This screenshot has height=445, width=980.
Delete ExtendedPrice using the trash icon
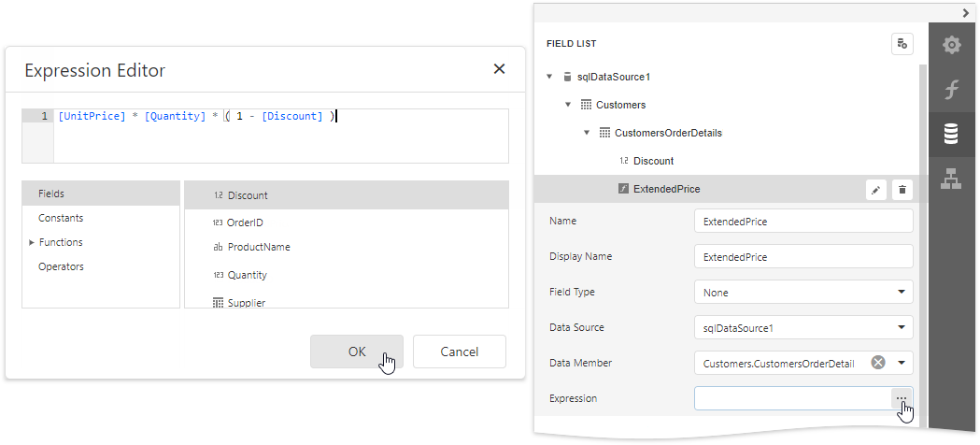[x=902, y=190]
